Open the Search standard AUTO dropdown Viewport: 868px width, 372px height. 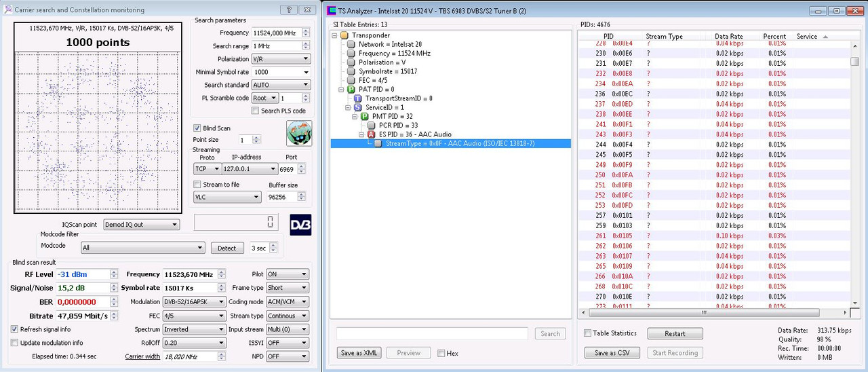pos(281,85)
